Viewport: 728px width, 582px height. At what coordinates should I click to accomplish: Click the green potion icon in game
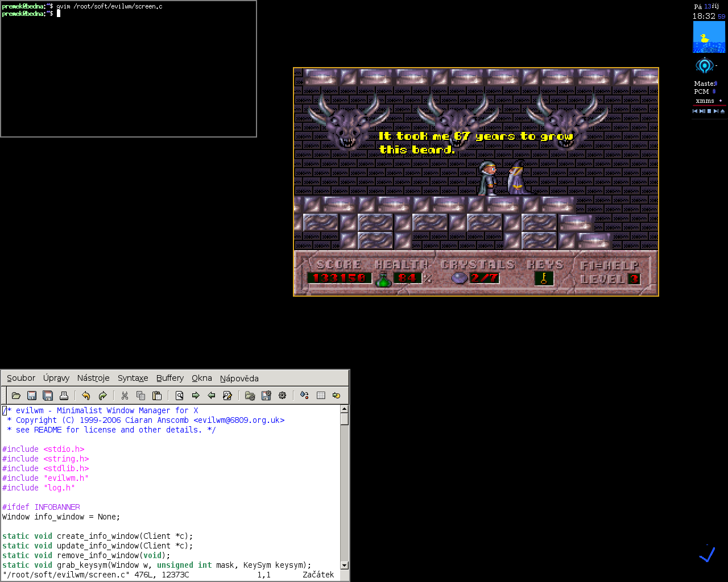384,278
